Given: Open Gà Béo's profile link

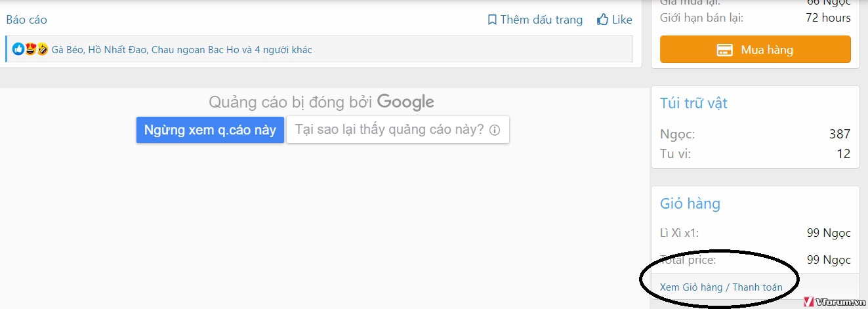Looking at the screenshot, I should 66,50.
